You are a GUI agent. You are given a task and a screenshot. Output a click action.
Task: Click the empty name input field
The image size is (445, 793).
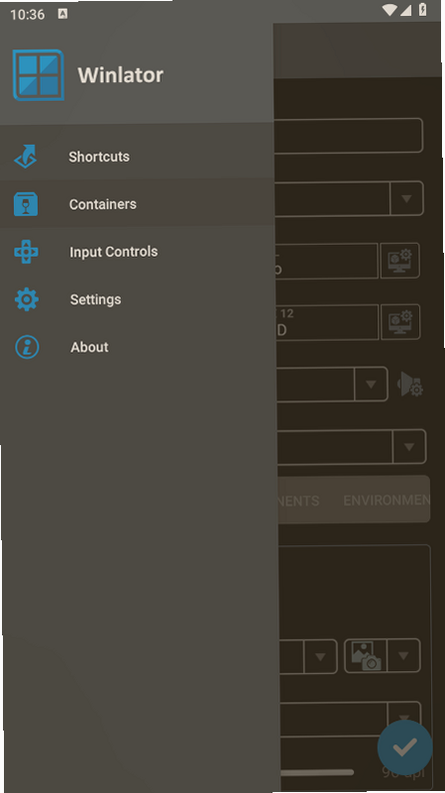pyautogui.click(x=348, y=136)
